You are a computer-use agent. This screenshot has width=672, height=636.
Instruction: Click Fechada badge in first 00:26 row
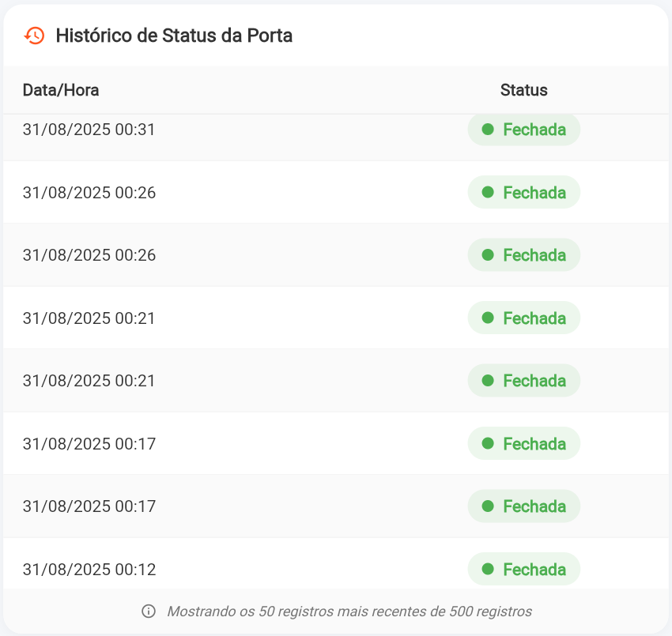coord(524,192)
